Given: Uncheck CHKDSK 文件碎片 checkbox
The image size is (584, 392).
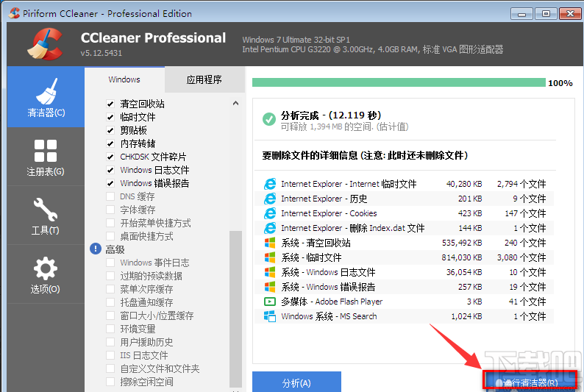Looking at the screenshot, I should point(110,157).
